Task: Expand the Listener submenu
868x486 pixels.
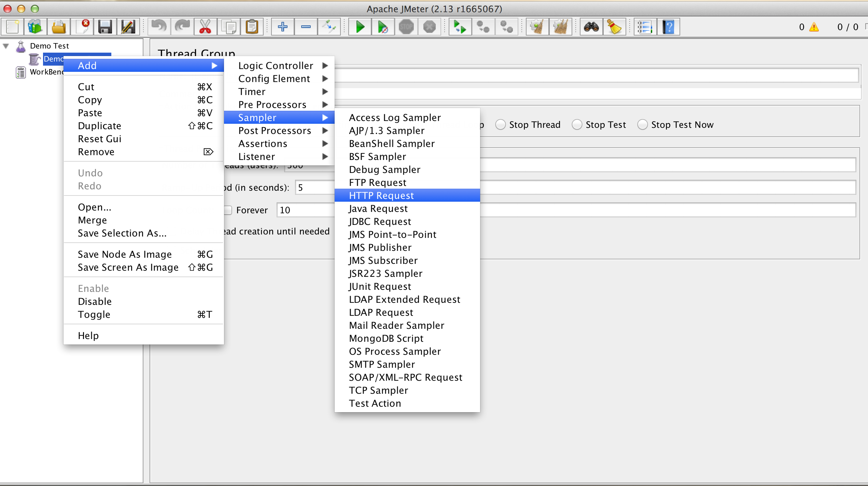Action: (x=279, y=157)
